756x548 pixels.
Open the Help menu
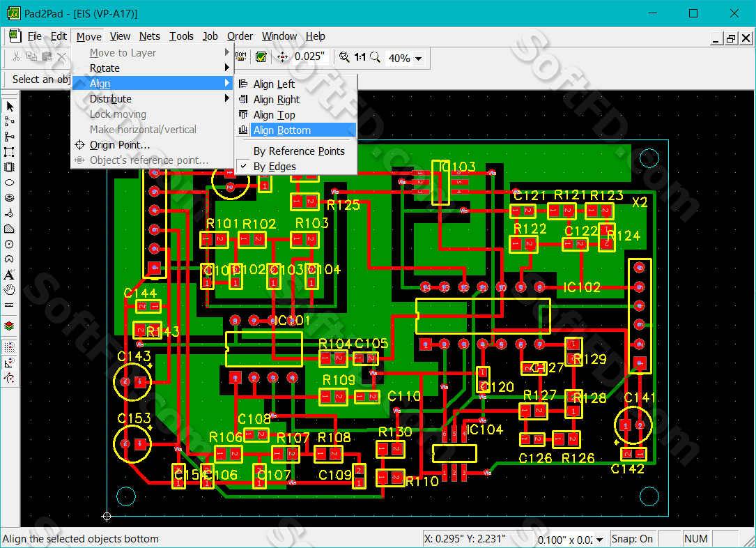coord(316,36)
